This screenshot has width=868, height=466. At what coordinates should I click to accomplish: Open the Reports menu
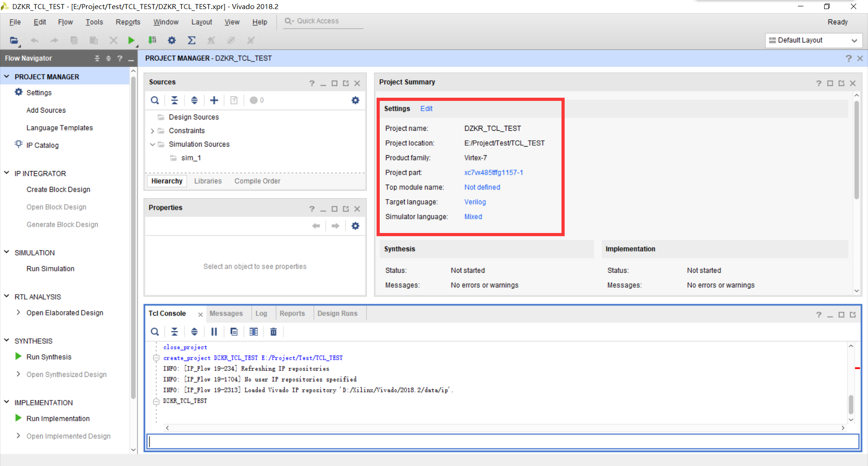(x=128, y=22)
